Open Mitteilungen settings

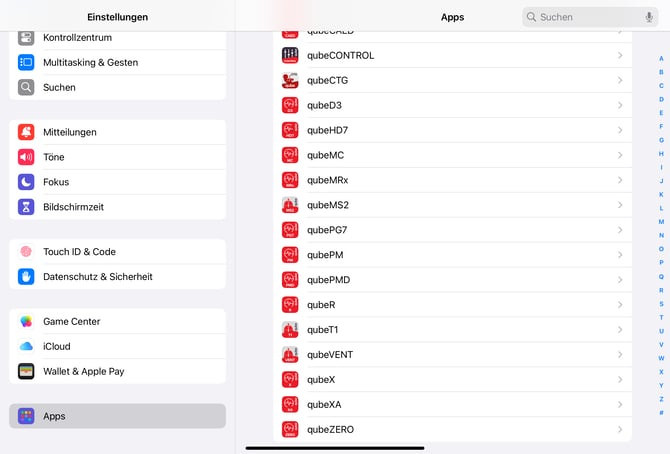117,132
